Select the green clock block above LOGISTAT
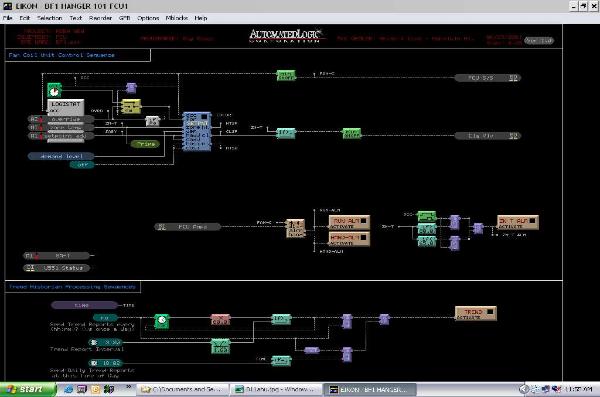600x397 pixels. click(x=54, y=90)
